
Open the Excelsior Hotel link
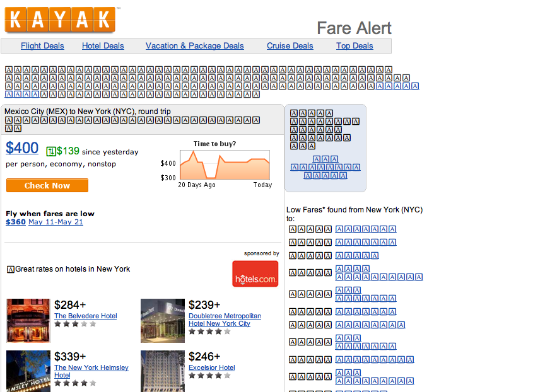212,367
